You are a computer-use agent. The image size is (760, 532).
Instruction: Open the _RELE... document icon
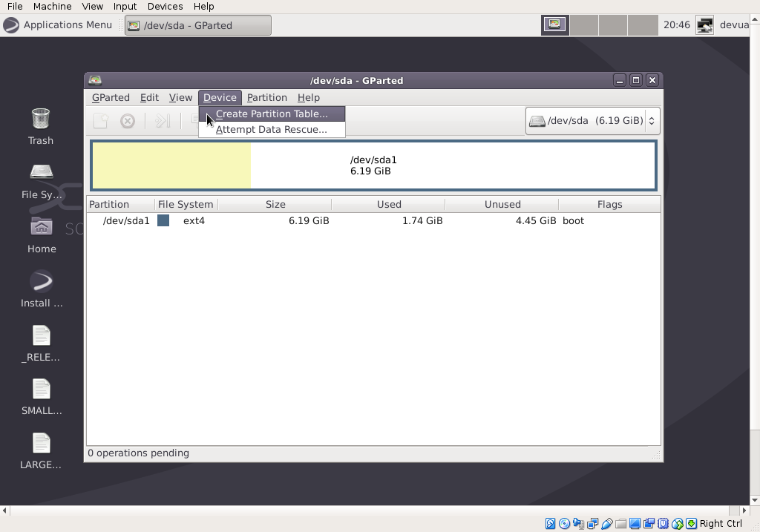42,335
